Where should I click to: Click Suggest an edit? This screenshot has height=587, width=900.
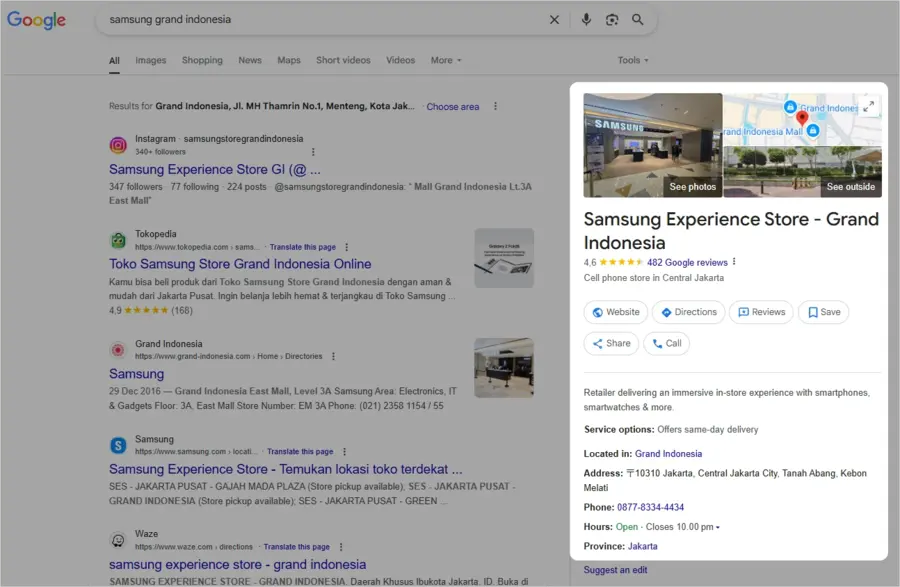615,570
